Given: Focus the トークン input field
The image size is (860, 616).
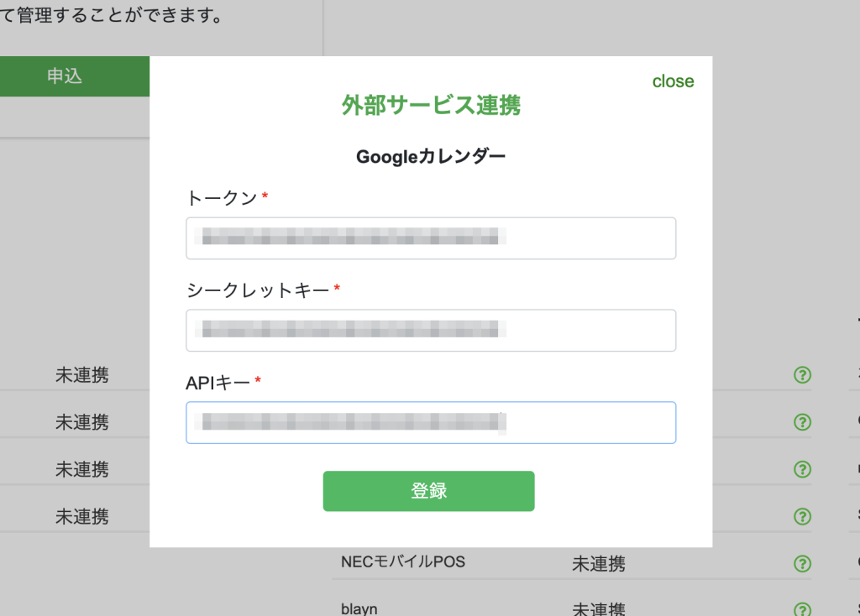Looking at the screenshot, I should click(431, 238).
